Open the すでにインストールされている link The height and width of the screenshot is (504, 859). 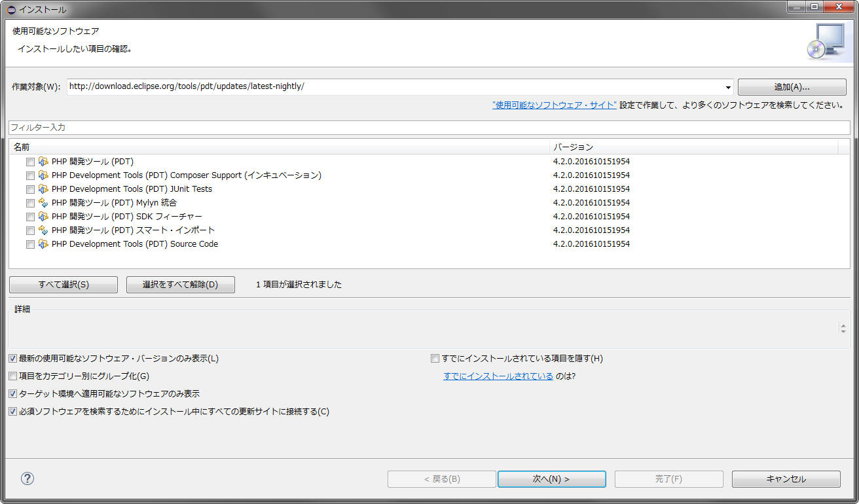tap(498, 376)
